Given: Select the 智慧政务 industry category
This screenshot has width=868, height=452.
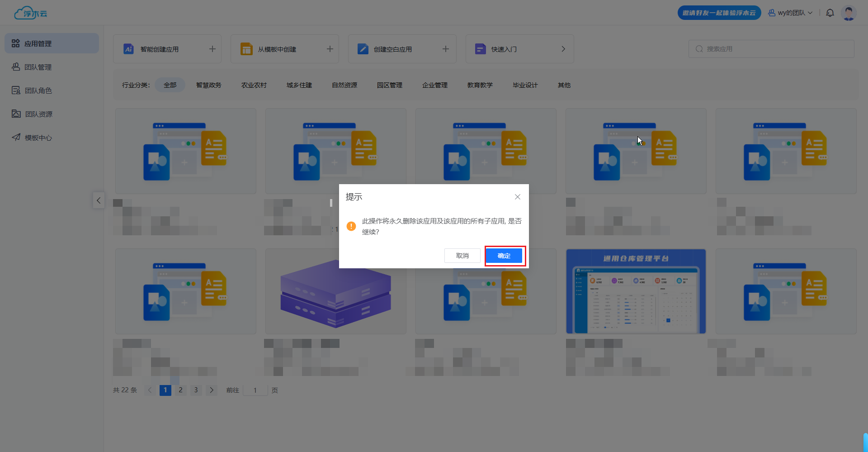Looking at the screenshot, I should [x=208, y=85].
